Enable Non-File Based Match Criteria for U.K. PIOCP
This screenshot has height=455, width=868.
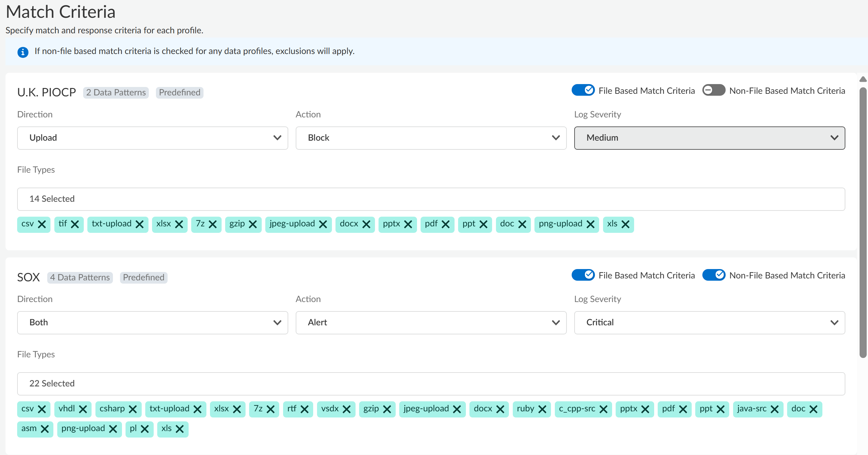714,90
